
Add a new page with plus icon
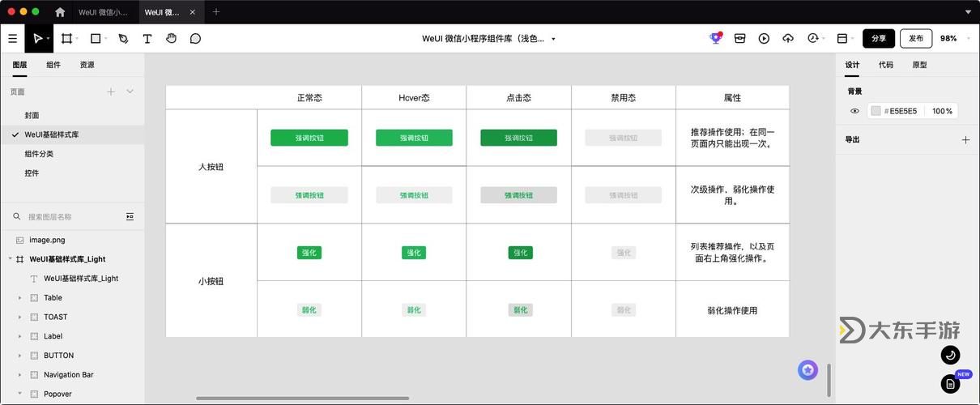(111, 92)
